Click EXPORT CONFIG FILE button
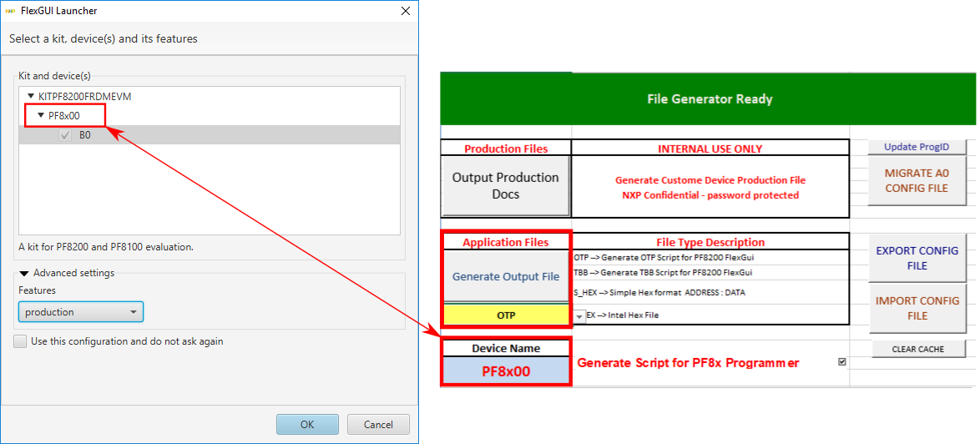 click(917, 258)
